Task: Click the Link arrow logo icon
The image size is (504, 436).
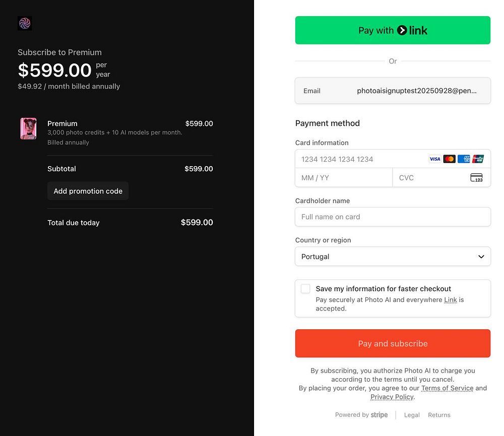Action: [x=402, y=30]
